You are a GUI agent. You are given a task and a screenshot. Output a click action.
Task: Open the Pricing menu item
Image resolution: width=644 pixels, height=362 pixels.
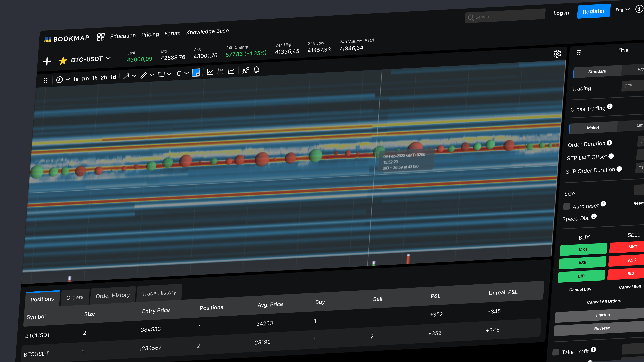[x=150, y=35]
